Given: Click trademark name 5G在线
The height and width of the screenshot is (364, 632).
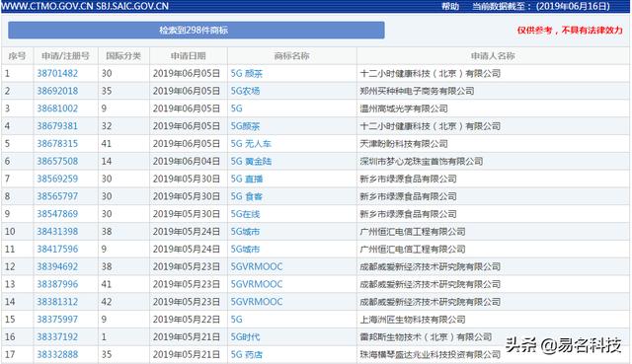Looking at the screenshot, I should (x=245, y=214).
